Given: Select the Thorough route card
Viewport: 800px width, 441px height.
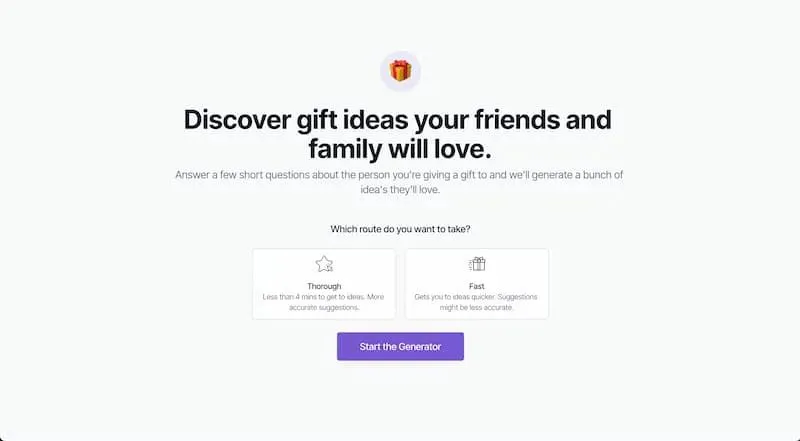Looking at the screenshot, I should [x=324, y=284].
